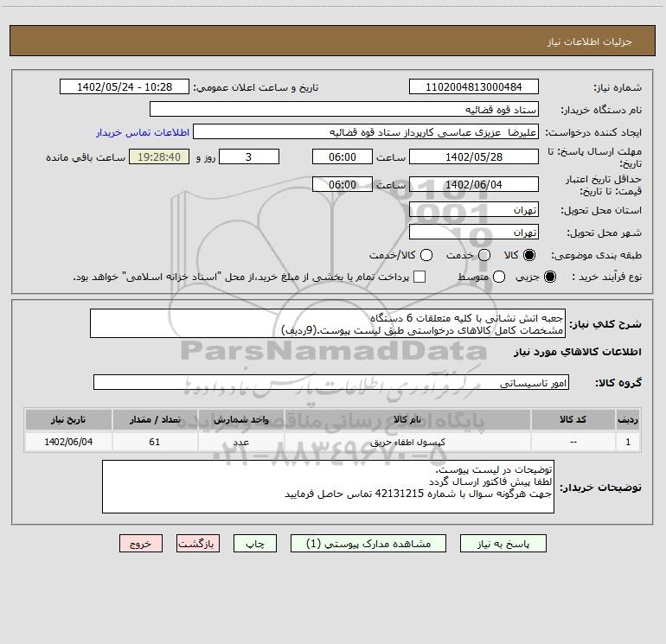The image size is (666, 644).
Task: Choose متوسط purchase process type
Action: click(x=499, y=277)
